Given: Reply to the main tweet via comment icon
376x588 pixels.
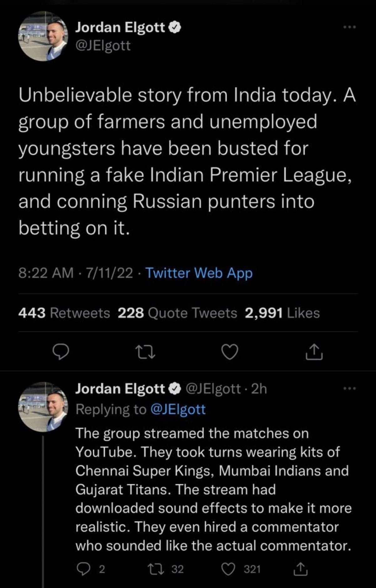Looking at the screenshot, I should coord(60,352).
